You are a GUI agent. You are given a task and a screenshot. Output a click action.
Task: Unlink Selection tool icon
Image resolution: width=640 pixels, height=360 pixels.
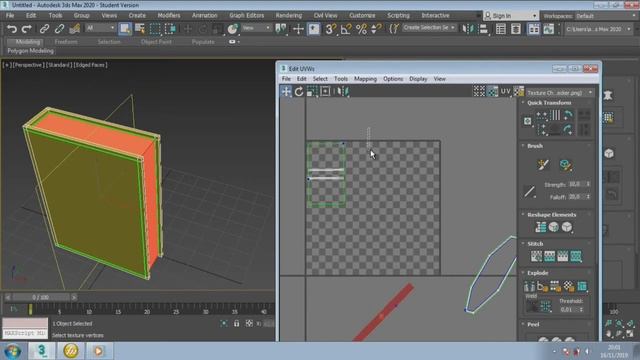pos(59,29)
